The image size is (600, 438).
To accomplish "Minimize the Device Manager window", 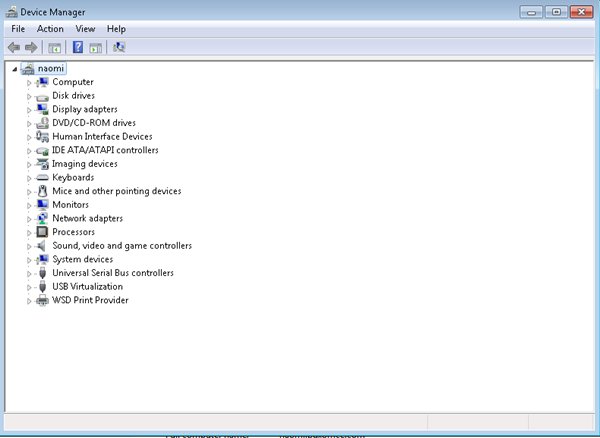I will point(531,12).
